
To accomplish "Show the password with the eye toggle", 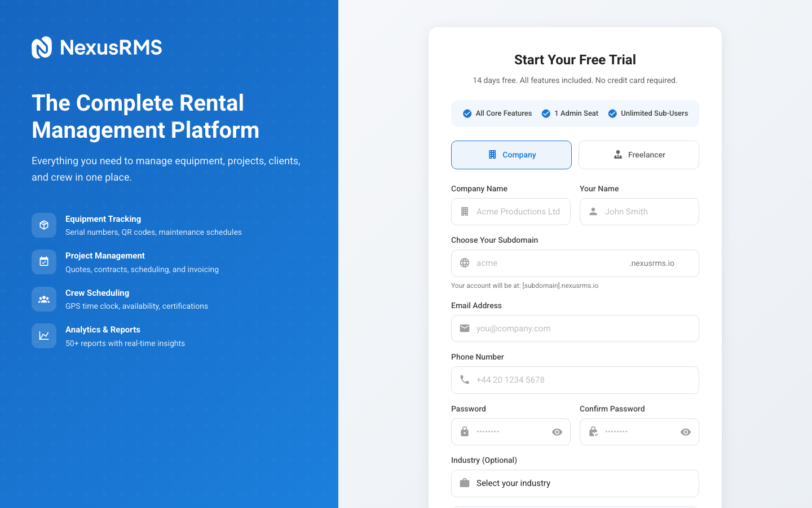I will click(x=557, y=431).
